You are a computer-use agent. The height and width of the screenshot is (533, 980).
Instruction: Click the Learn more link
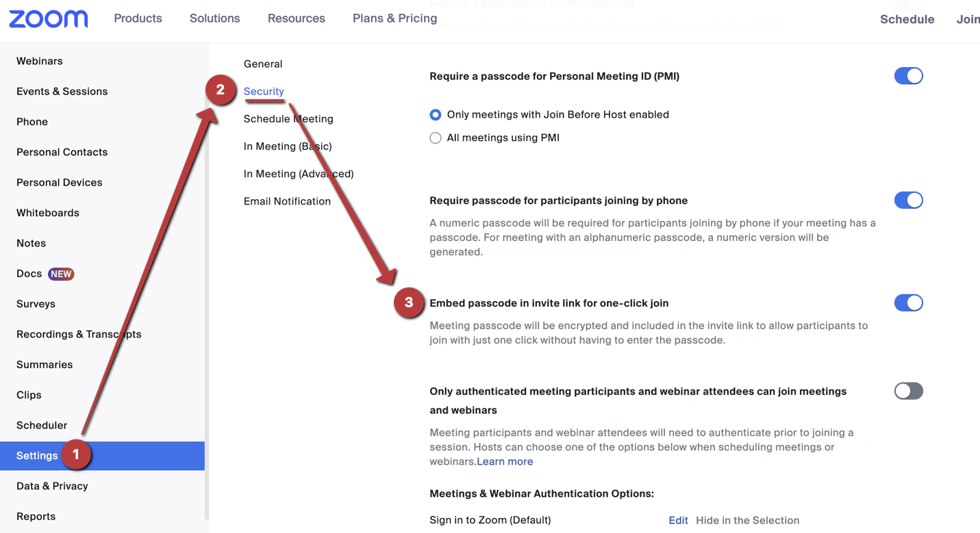pos(505,462)
